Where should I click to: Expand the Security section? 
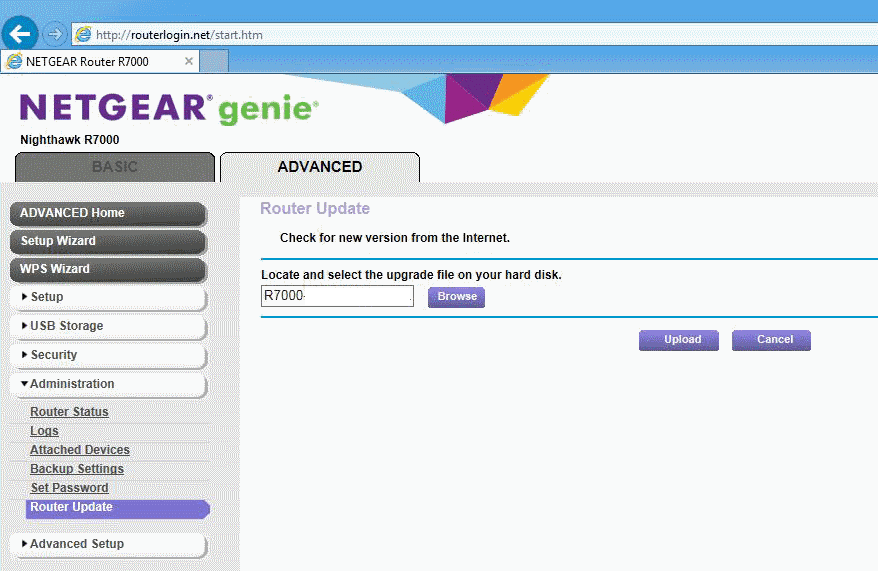[x=108, y=355]
